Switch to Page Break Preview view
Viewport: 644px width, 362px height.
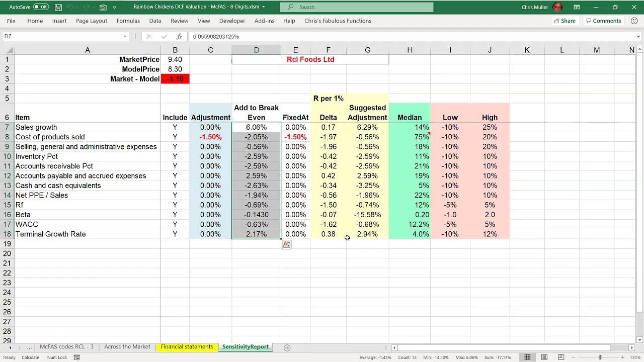(x=561, y=357)
